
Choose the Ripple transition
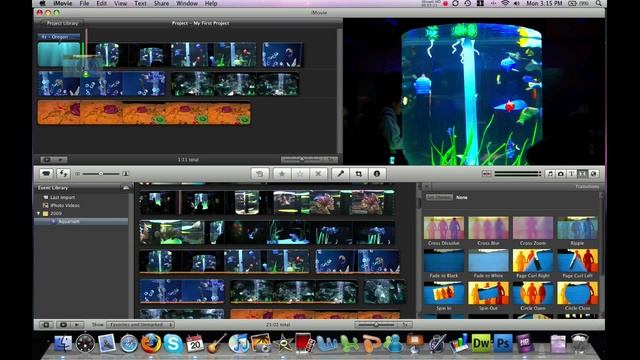coord(577,231)
